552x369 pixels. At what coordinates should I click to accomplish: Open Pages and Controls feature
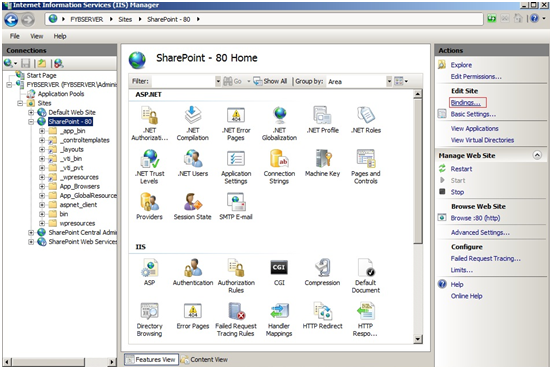(x=366, y=167)
